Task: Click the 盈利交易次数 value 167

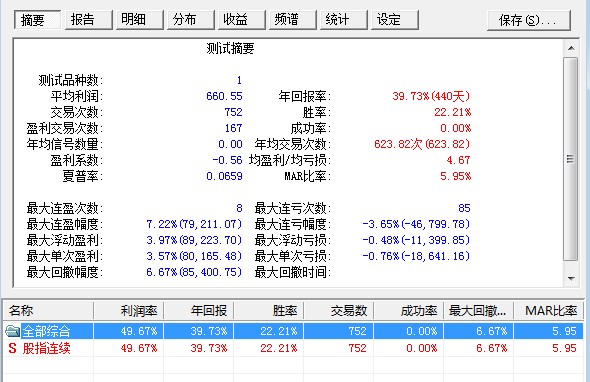Action: [x=233, y=128]
